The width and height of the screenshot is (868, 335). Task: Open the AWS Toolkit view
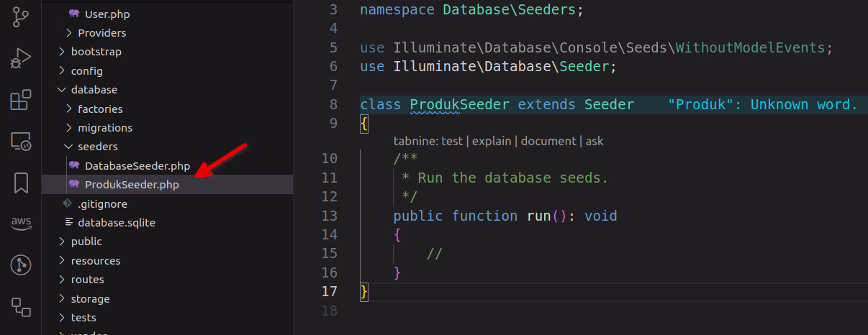[21, 224]
